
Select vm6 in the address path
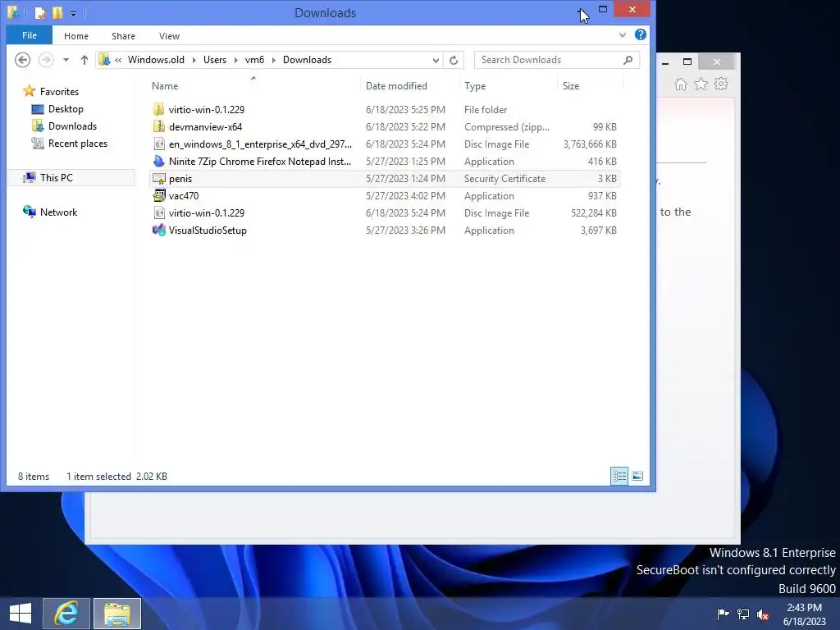(x=254, y=60)
